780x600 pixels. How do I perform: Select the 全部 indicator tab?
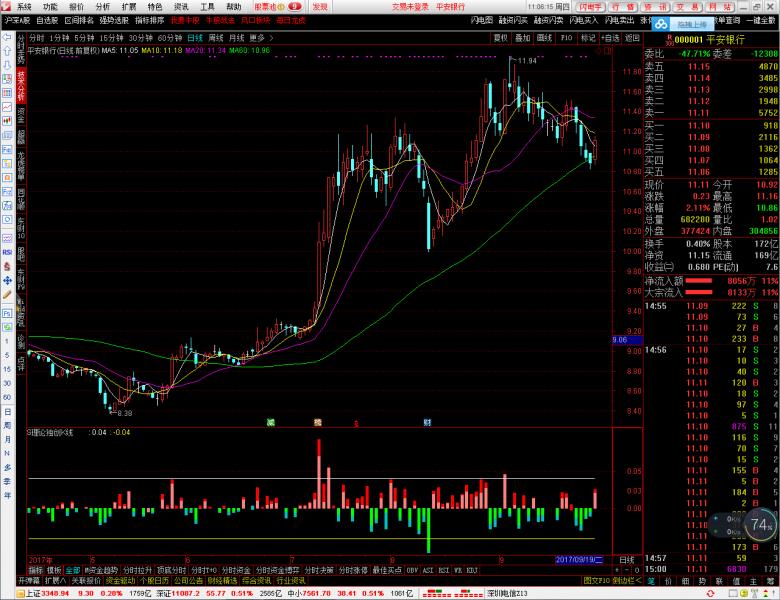(73, 570)
